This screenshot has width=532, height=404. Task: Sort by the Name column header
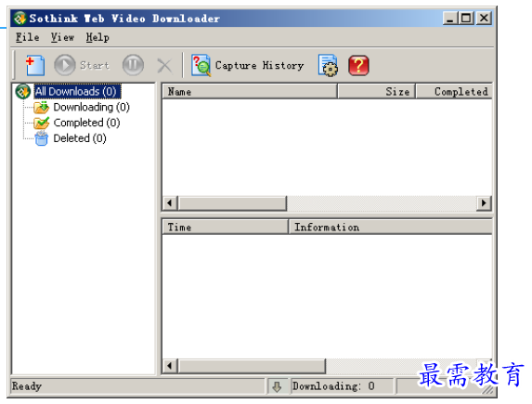[250, 91]
